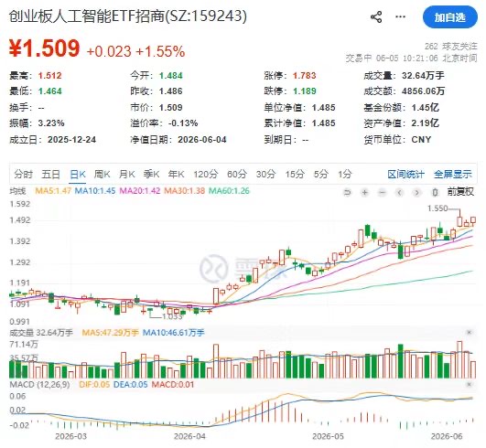Click the DIF:0.05 MACD label
This screenshot has height=448, width=486.
coord(94,385)
